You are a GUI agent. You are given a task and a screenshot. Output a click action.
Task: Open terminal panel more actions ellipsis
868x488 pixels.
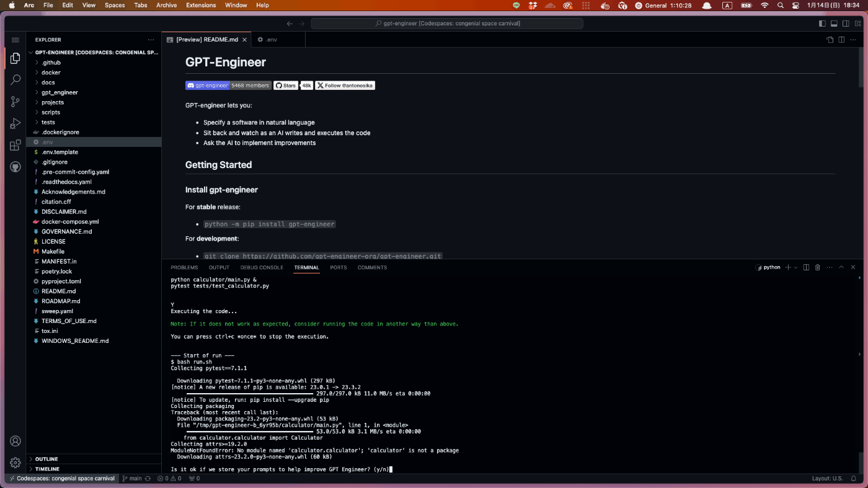coord(830,267)
